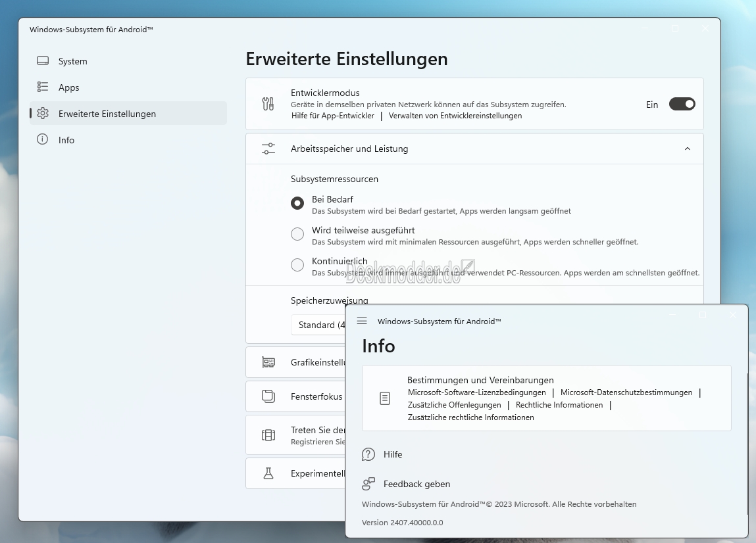756x543 pixels.
Task: Open the Speicherzuweisung Standard dropdown
Action: [x=318, y=325]
